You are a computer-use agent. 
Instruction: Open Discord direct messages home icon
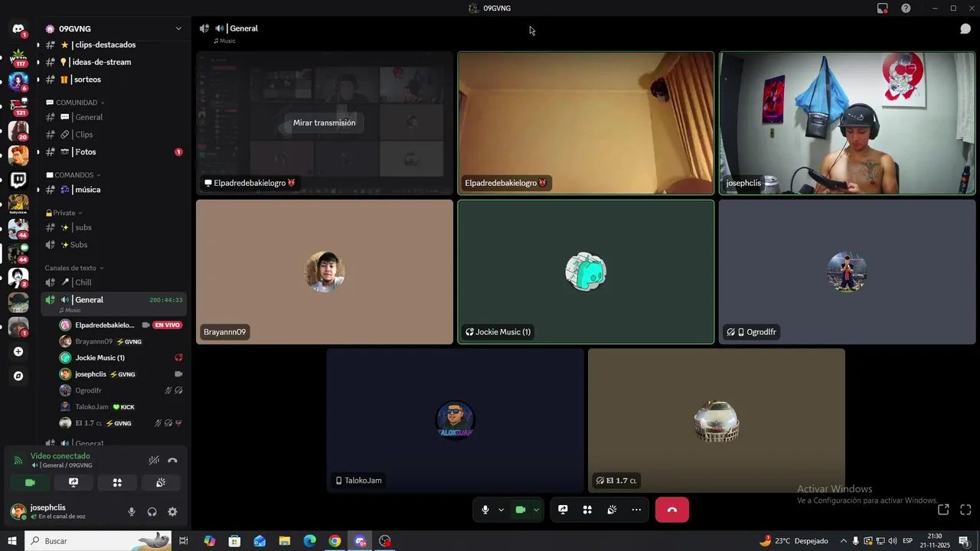pos(18,29)
